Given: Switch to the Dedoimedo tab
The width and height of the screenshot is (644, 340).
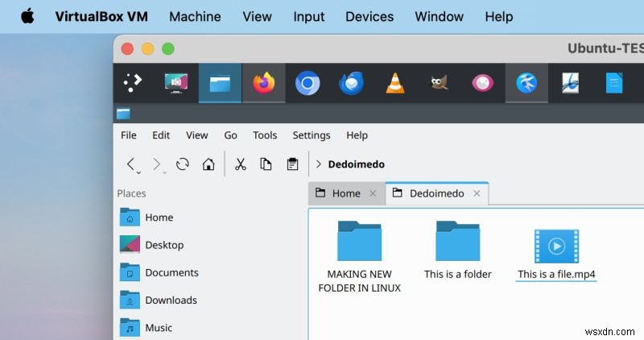Looking at the screenshot, I should (437, 193).
